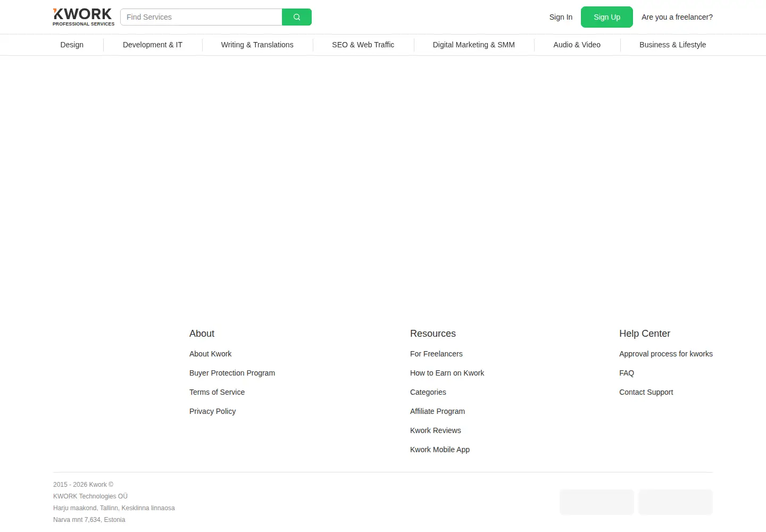Visit the About Kwork footer link
Image resolution: width=766 pixels, height=532 pixels.
tap(211, 354)
